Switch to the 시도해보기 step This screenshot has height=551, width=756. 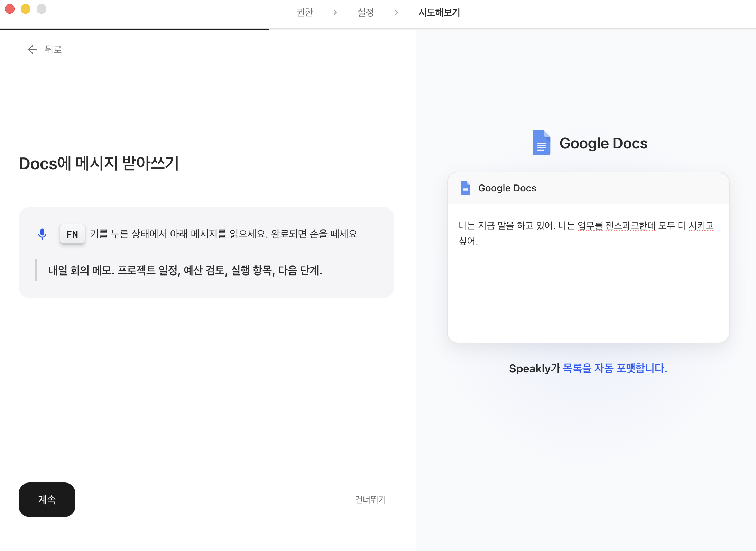439,12
